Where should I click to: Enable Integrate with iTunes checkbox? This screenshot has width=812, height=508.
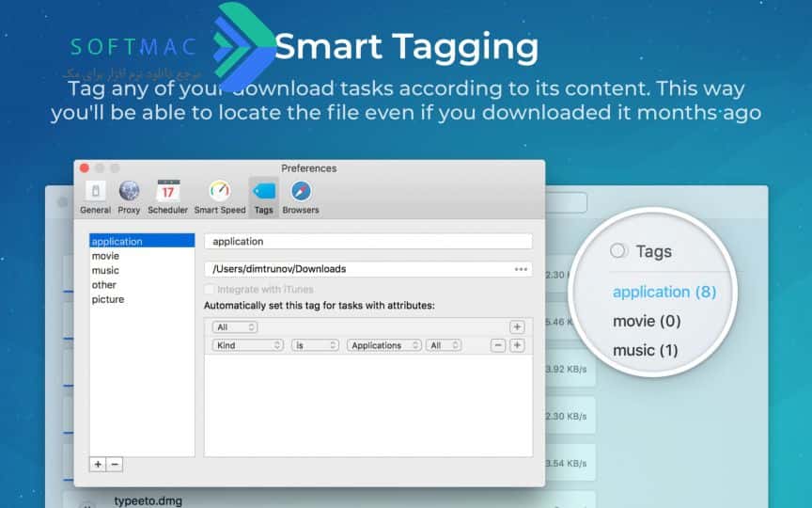point(209,289)
